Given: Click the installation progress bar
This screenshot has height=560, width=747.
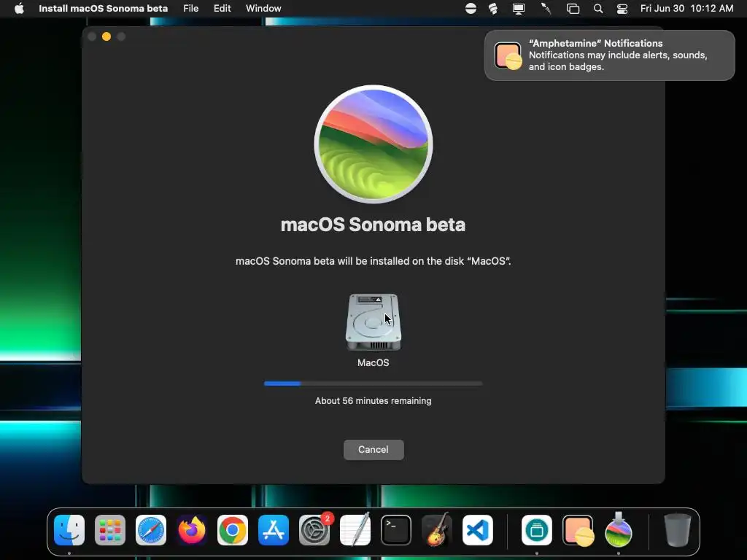Looking at the screenshot, I should pos(373,384).
